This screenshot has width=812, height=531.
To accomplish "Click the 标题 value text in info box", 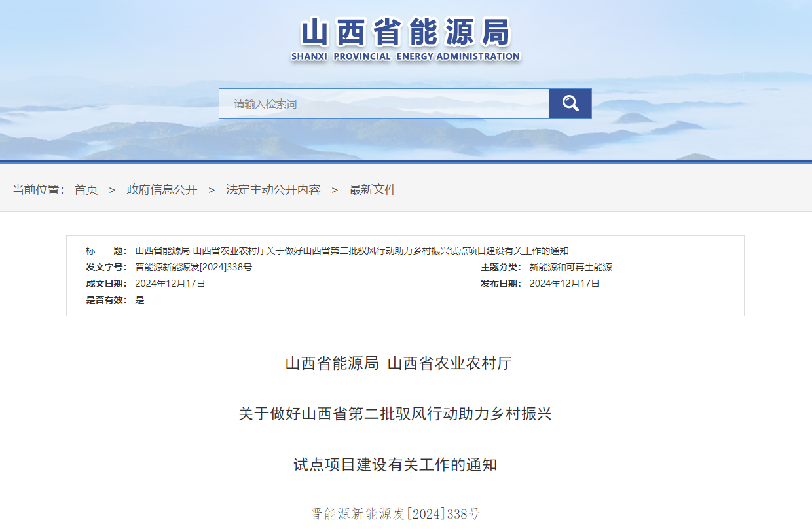I will [x=352, y=251].
